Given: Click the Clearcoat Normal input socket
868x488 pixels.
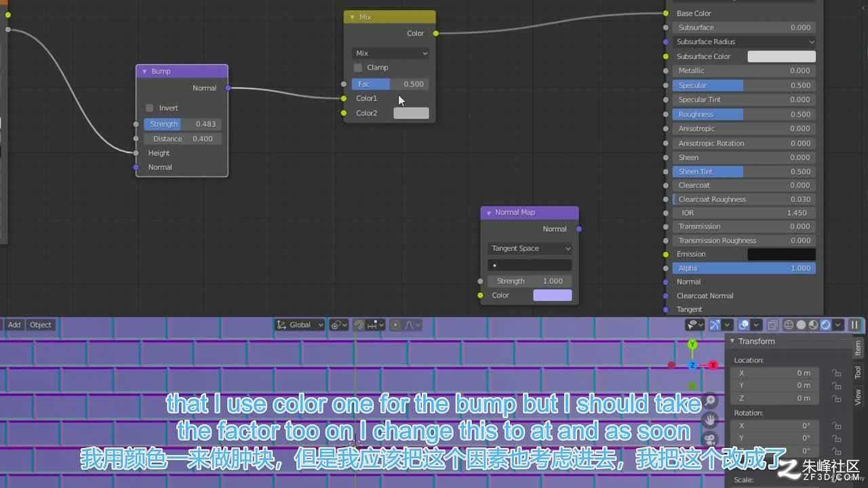Looking at the screenshot, I should [667, 296].
